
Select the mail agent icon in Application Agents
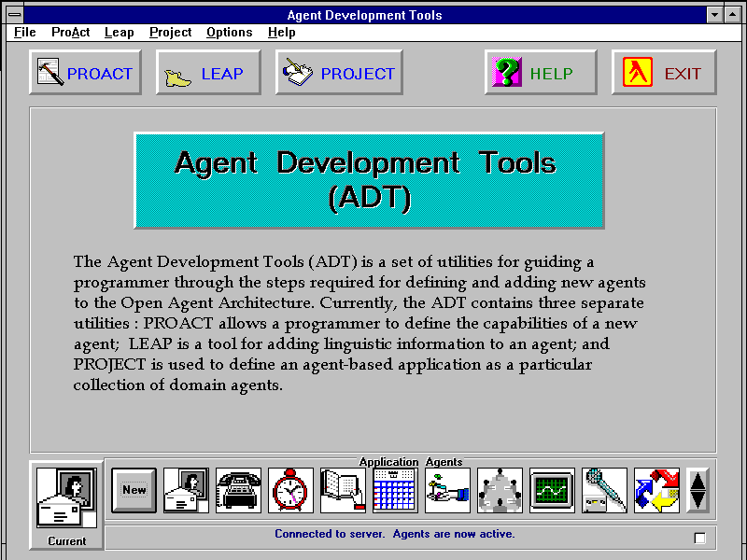186,490
